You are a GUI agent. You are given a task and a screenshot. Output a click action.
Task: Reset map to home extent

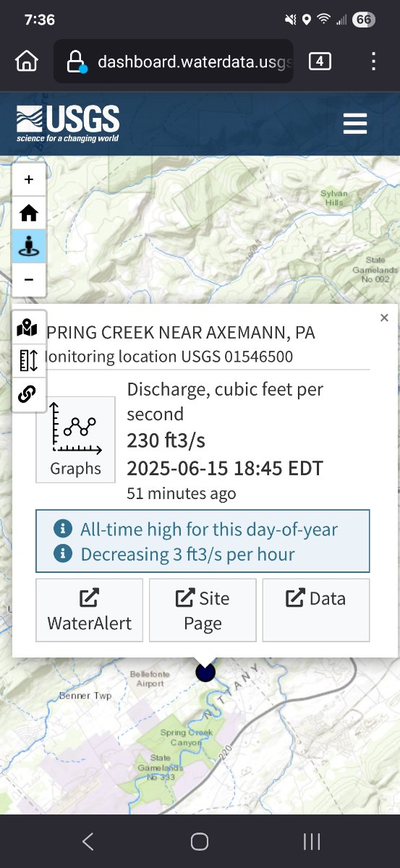coord(29,213)
